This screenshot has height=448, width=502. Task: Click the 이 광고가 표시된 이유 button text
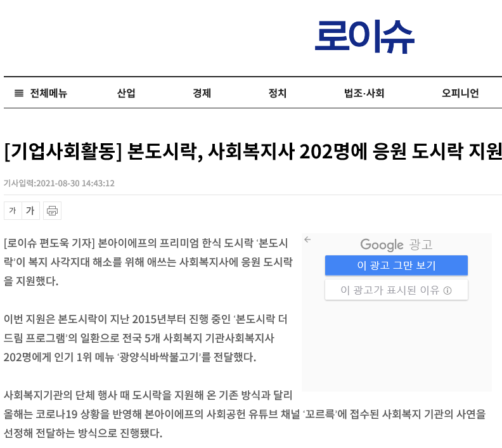[x=390, y=290]
